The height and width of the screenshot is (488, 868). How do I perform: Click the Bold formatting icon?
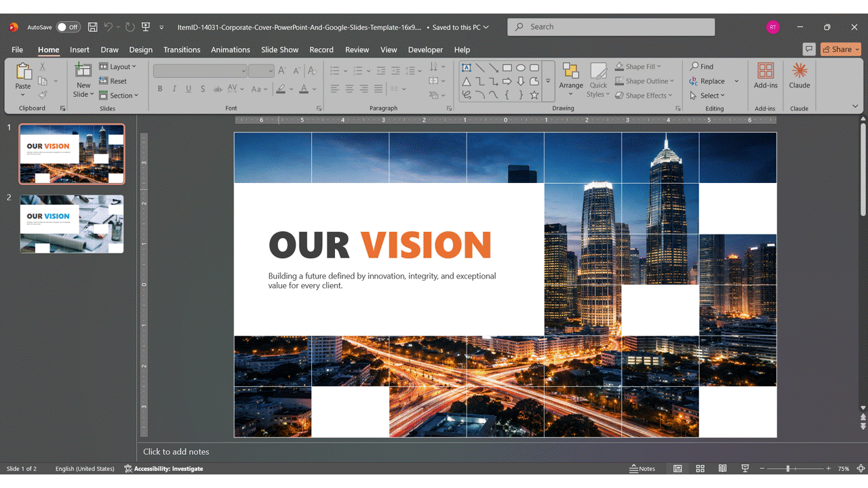click(x=160, y=89)
